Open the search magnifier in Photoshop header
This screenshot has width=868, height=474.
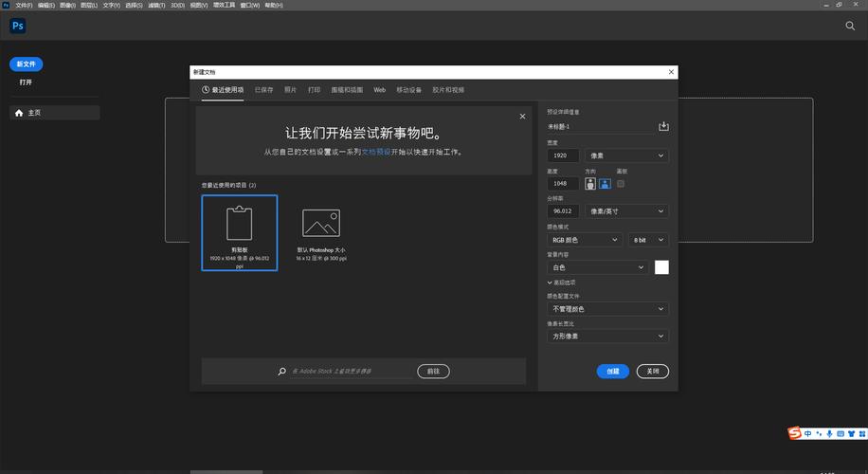tap(850, 26)
